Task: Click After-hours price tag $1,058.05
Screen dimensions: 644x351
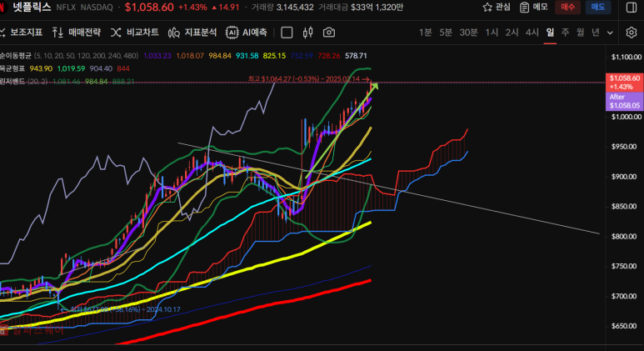Action: click(624, 101)
